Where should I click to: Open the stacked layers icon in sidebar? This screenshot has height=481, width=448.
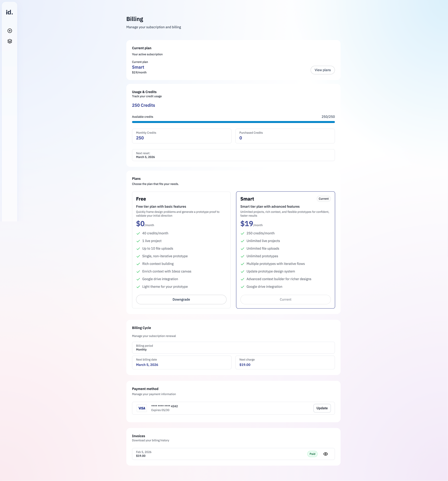tap(10, 41)
